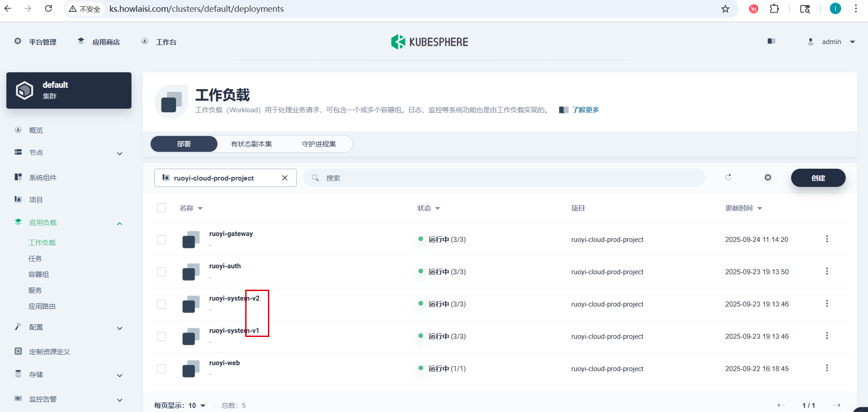The height and width of the screenshot is (412, 868).
Task: Change the per-page display count dropdown
Action: tap(197, 405)
